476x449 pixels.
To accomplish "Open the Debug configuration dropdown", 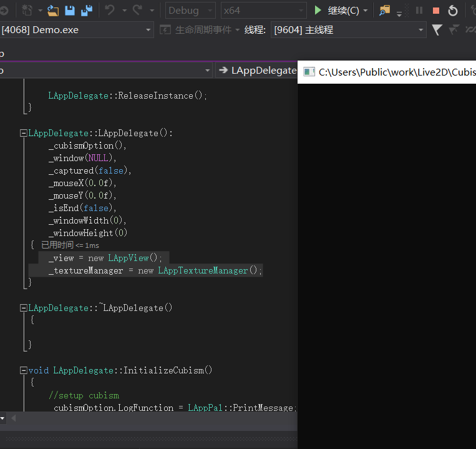I will [x=190, y=11].
